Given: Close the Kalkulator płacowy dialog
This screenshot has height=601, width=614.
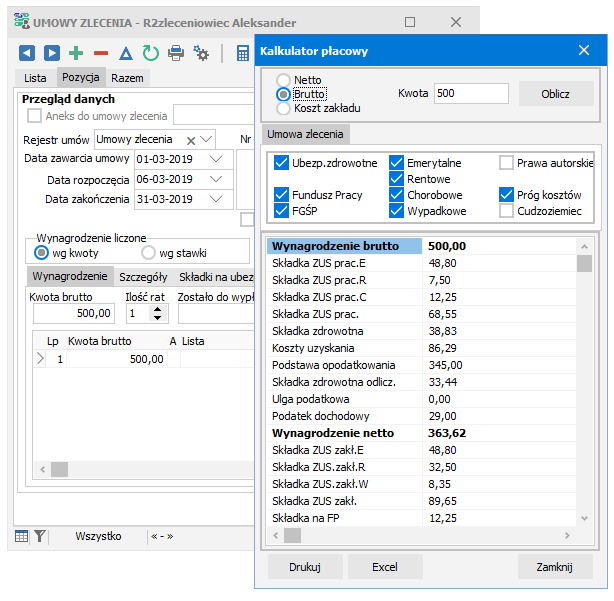Looking at the screenshot, I should 584,50.
